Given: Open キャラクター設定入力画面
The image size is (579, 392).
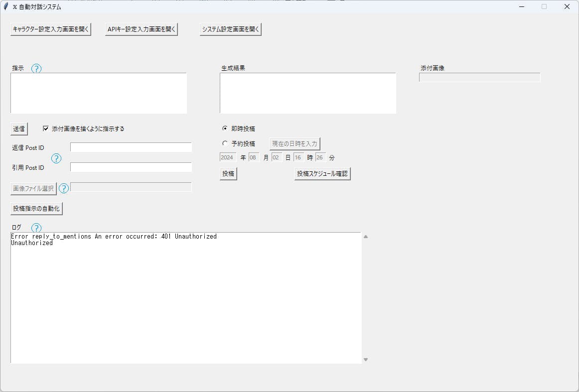Looking at the screenshot, I should (50, 29).
